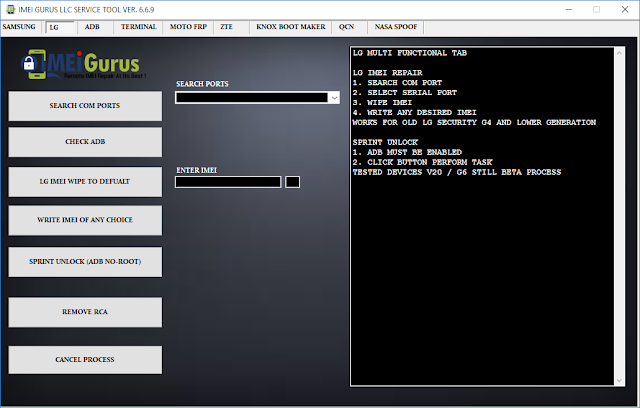Screen dimensions: 640x408
Task: Switch to KNOX BOOT MAKER tab
Action: click(291, 27)
